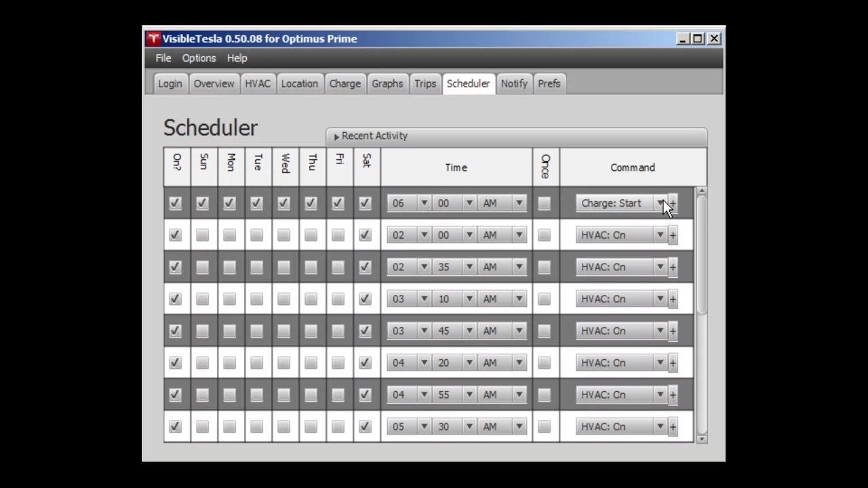This screenshot has height=488, width=868.
Task: Open the minute dropdown showing 20
Action: [454, 363]
